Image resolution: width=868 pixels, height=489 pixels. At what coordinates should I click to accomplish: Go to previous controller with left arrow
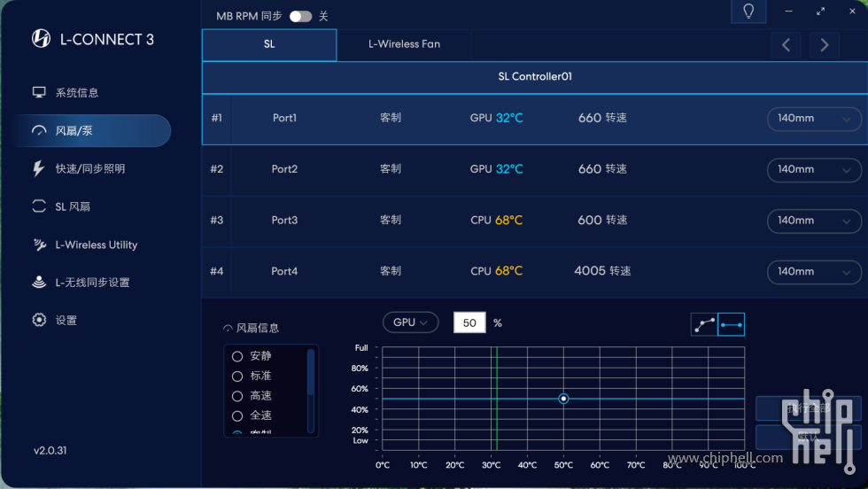(786, 45)
